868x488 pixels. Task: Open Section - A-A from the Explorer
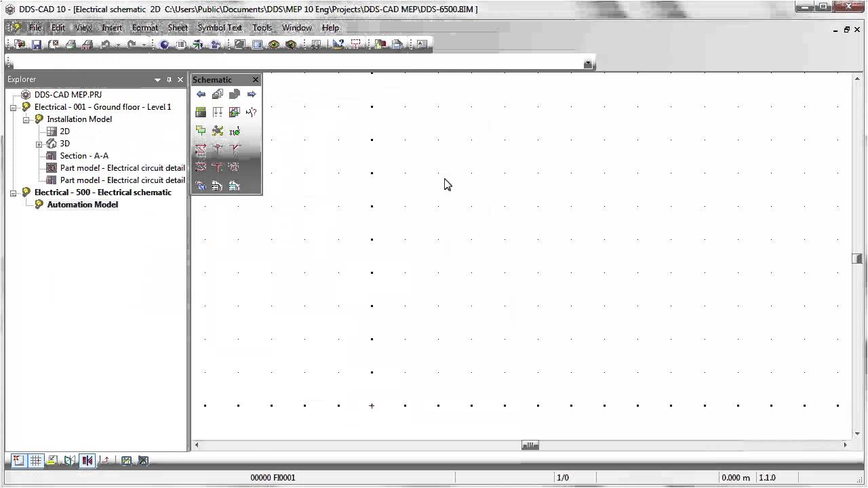tap(84, 155)
